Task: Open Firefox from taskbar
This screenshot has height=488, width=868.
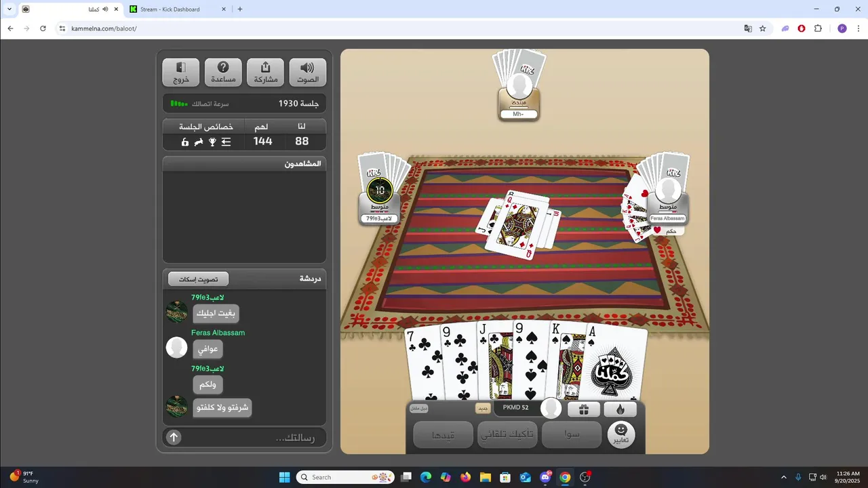Action: pos(465,477)
